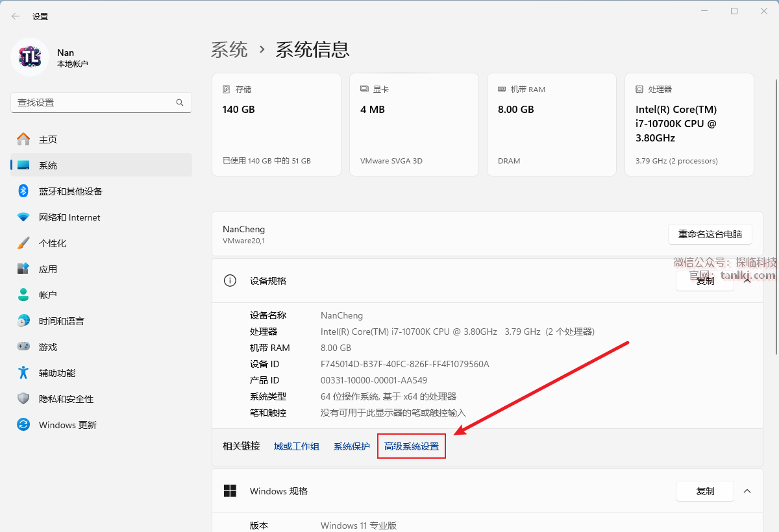Select 时间和语言 in the sidebar

pyautogui.click(x=61, y=321)
